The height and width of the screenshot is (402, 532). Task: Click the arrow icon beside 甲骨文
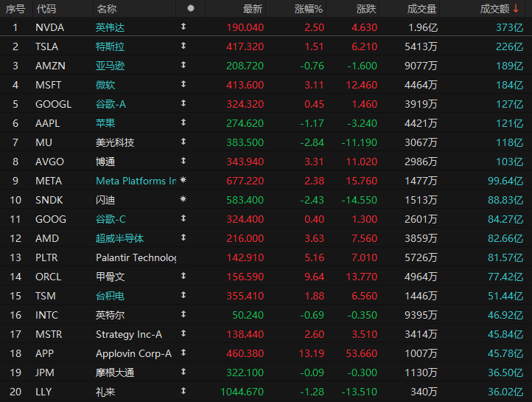(183, 276)
